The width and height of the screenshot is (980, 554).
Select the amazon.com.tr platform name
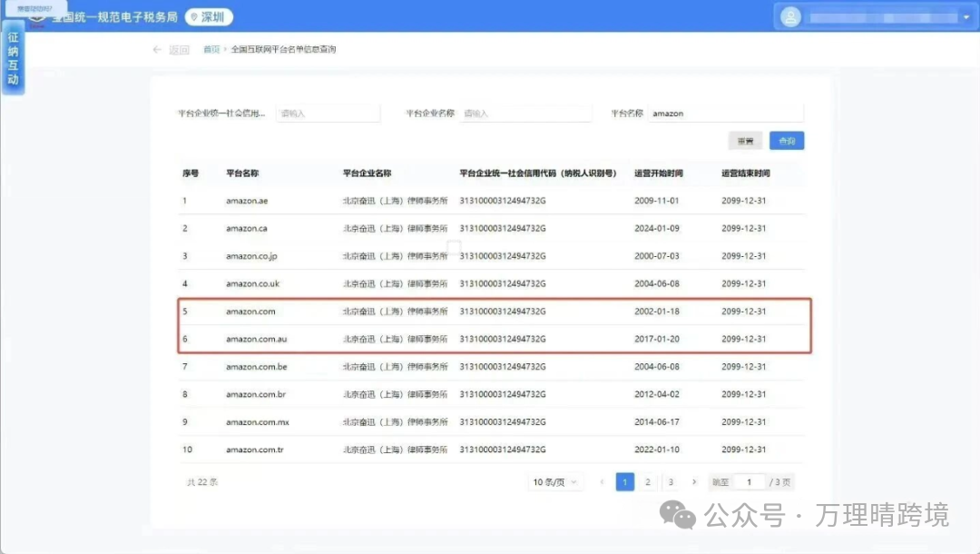254,450
